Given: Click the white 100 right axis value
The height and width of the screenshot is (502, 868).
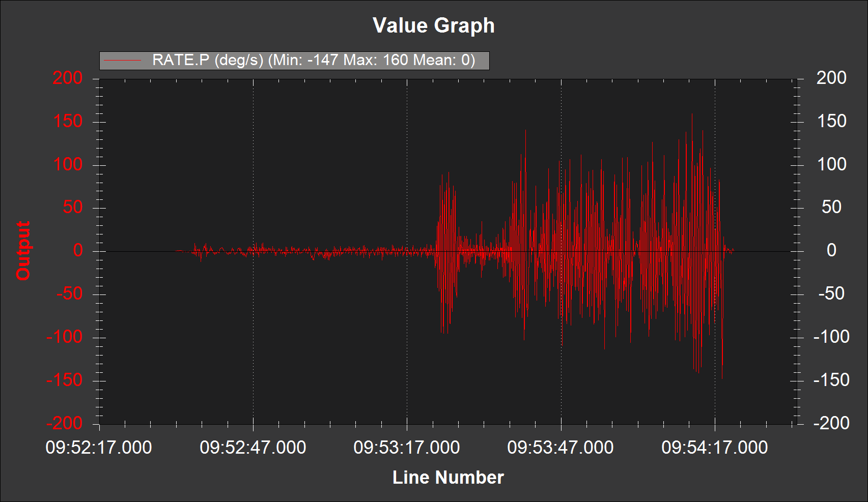Looking at the screenshot, I should [831, 165].
